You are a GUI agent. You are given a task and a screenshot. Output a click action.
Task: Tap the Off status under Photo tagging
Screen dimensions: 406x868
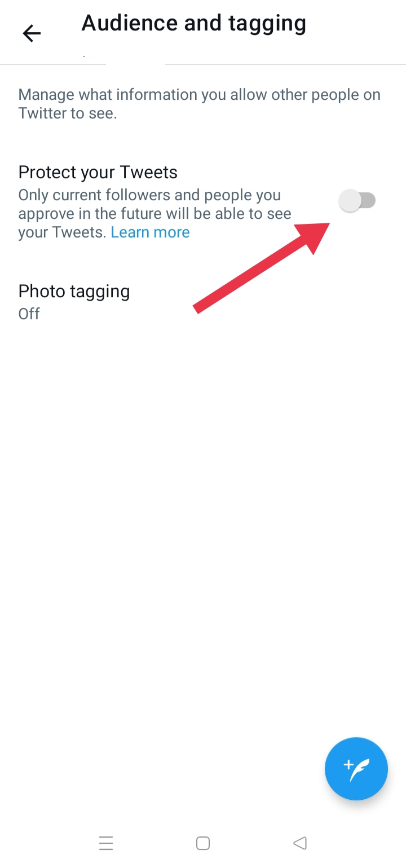click(x=29, y=314)
